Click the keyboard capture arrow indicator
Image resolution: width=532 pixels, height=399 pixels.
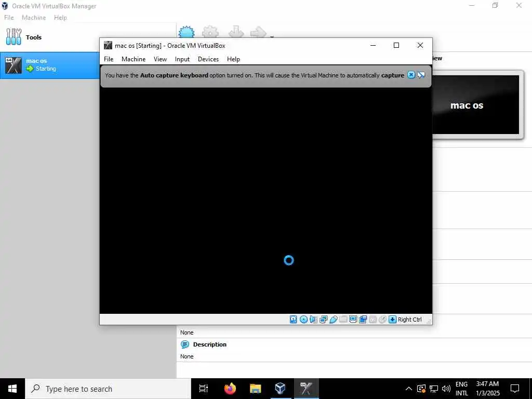(392, 320)
